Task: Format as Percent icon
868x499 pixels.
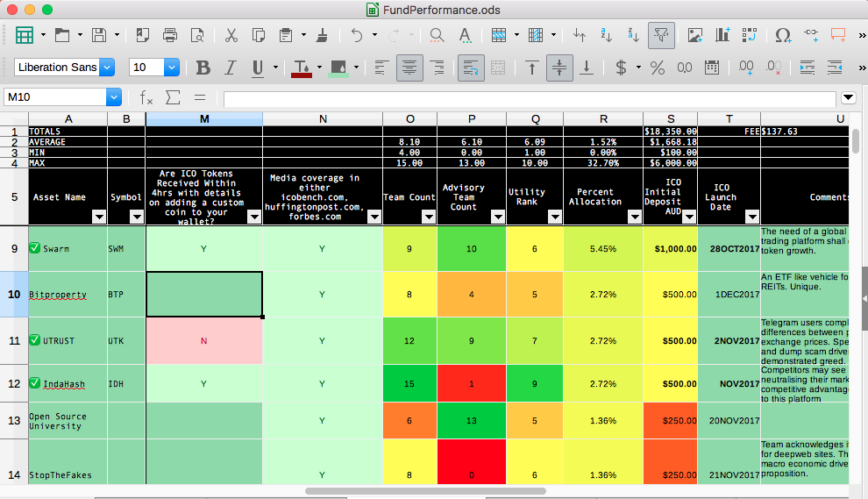Action: pos(657,68)
